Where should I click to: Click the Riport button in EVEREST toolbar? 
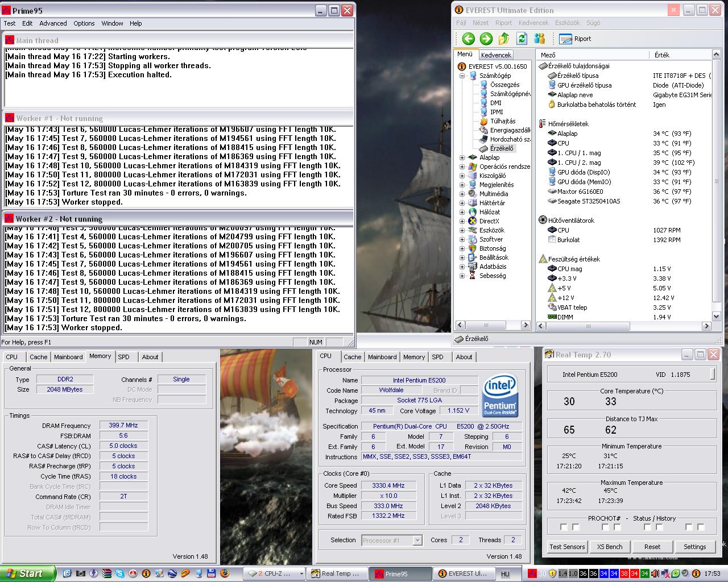[576, 39]
